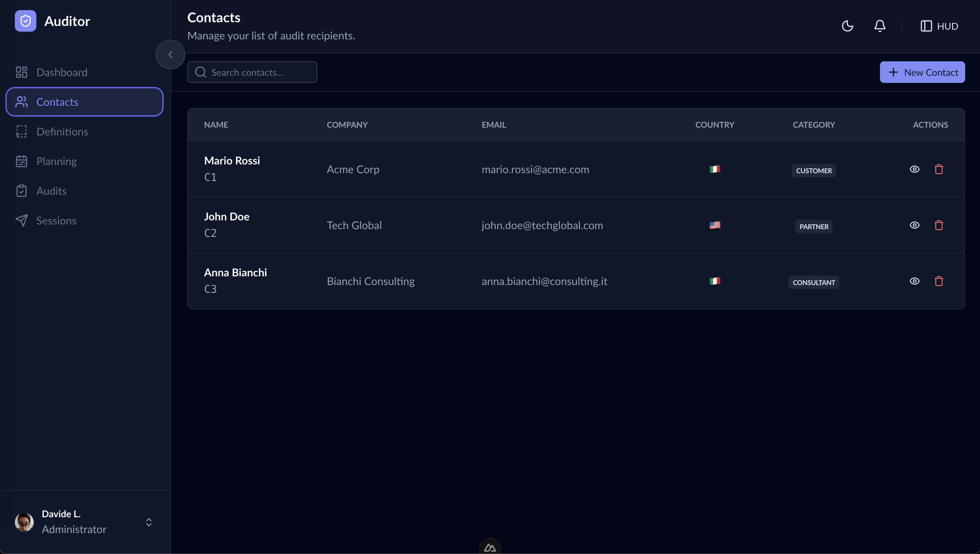Click the CONSULTANT category badge
Image resolution: width=980 pixels, height=554 pixels.
[814, 282]
